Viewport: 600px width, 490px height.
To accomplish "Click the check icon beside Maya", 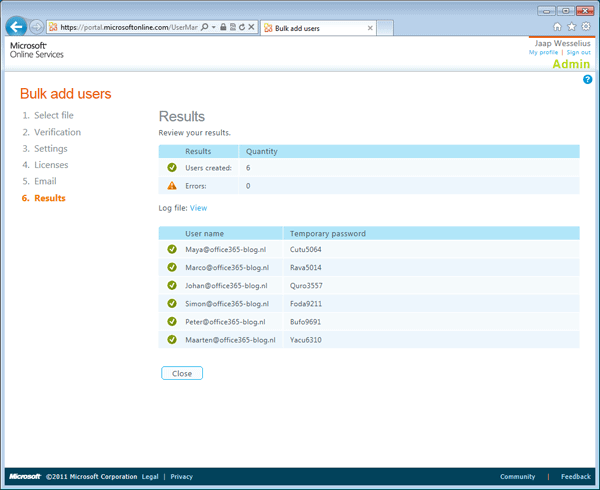I will tap(172, 249).
